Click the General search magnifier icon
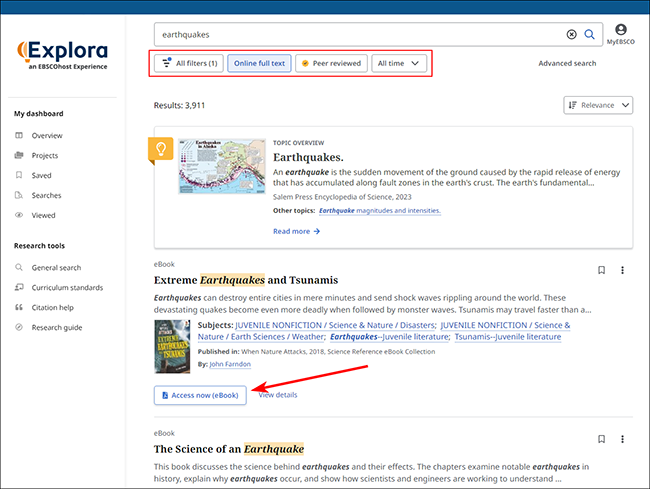 [19, 267]
